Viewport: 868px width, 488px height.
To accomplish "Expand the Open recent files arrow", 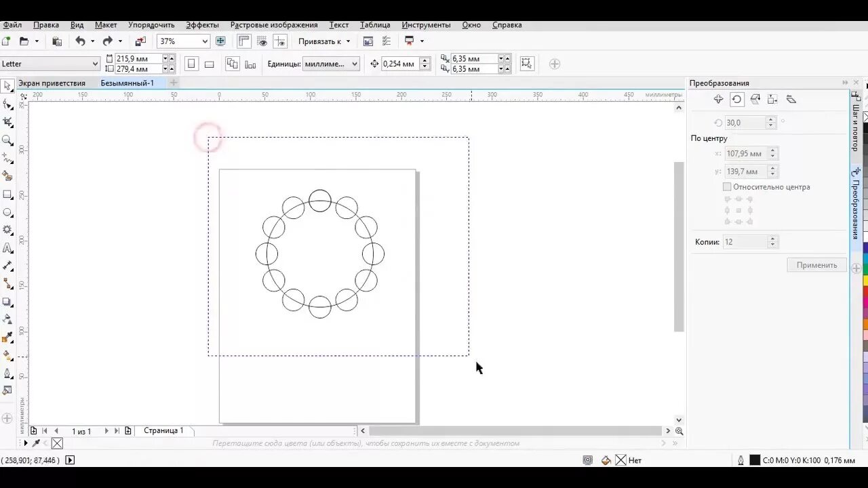I will click(x=37, y=41).
